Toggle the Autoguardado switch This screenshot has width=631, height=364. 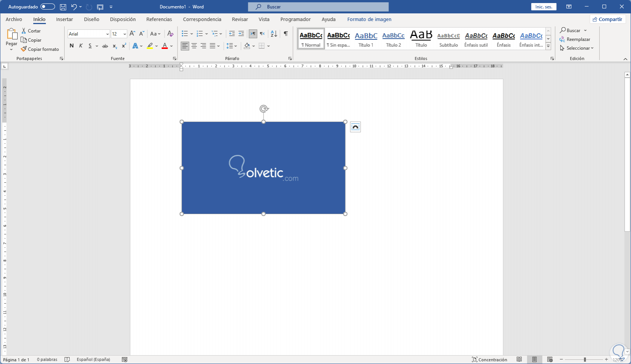pyautogui.click(x=47, y=7)
